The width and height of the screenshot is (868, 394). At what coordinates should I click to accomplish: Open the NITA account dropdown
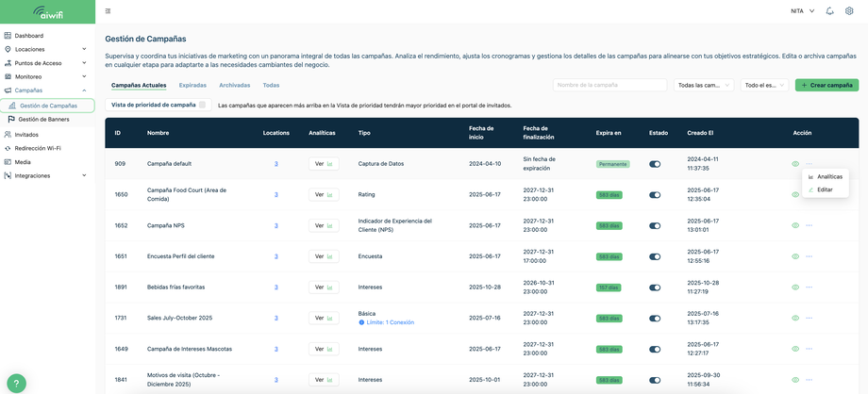803,11
